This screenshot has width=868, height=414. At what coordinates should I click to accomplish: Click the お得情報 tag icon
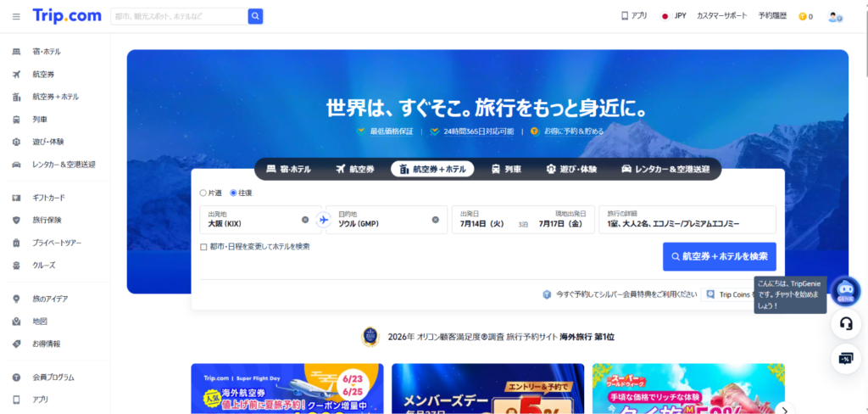[17, 344]
